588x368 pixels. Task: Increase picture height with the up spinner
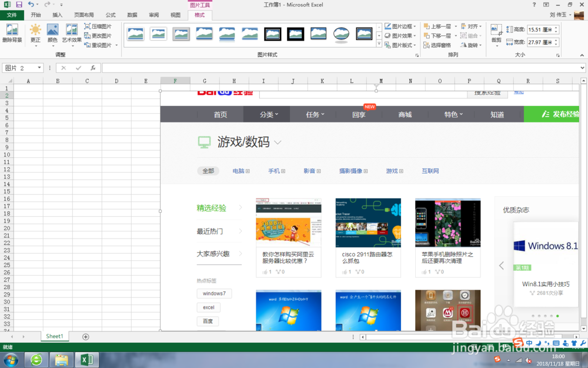point(556,28)
